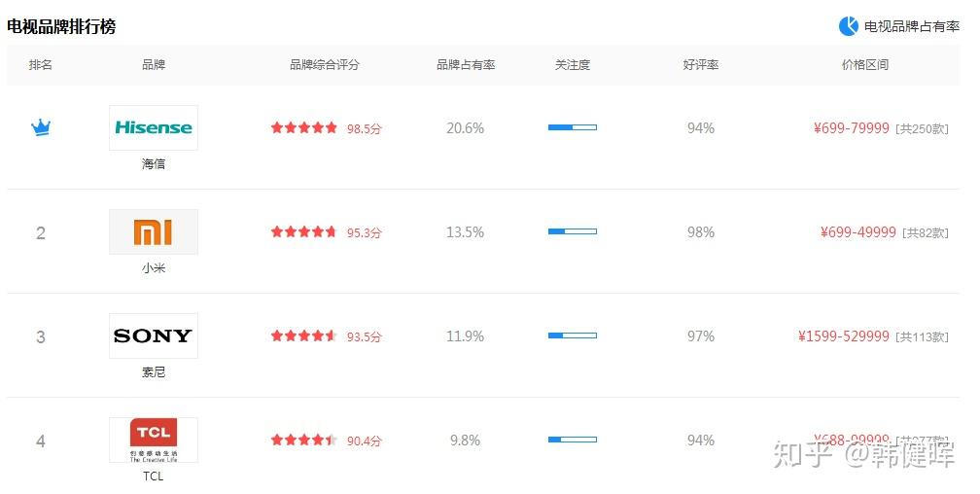Sort by 品牌综合评分 column header
This screenshot has width=980, height=494.
tap(325, 65)
